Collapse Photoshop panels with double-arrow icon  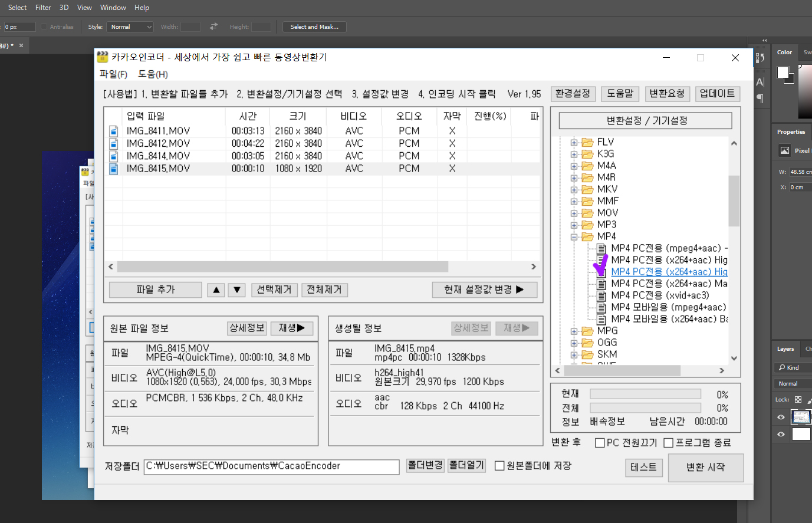(x=764, y=40)
